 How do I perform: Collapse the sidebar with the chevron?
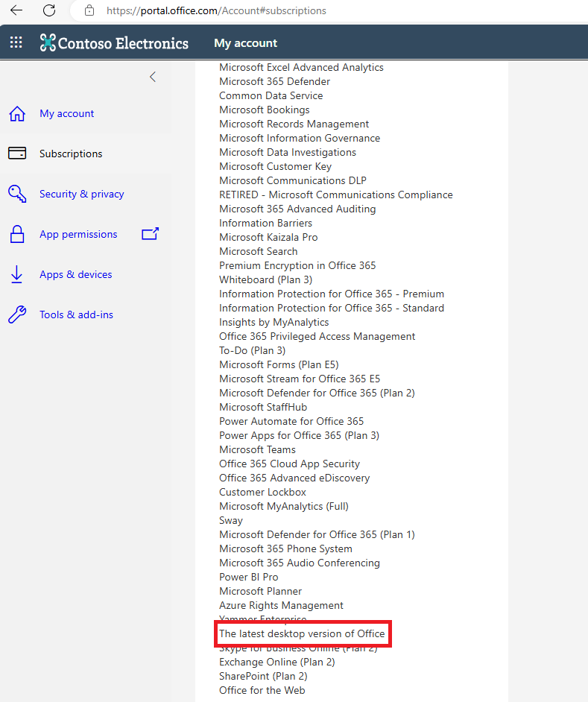(x=153, y=77)
